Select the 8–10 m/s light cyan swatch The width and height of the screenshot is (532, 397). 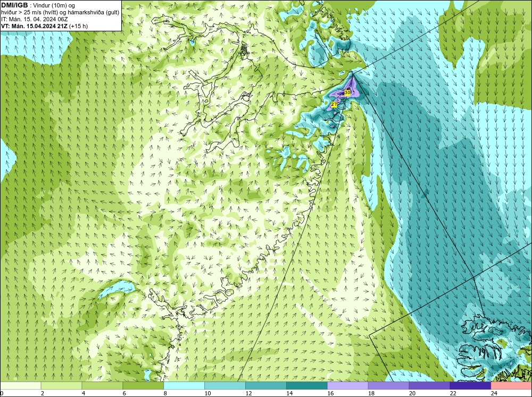184,385
